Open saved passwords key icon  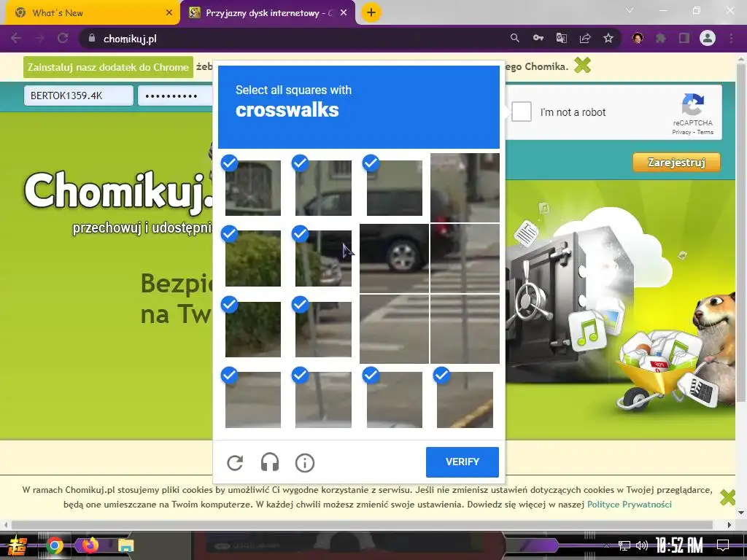538,38
